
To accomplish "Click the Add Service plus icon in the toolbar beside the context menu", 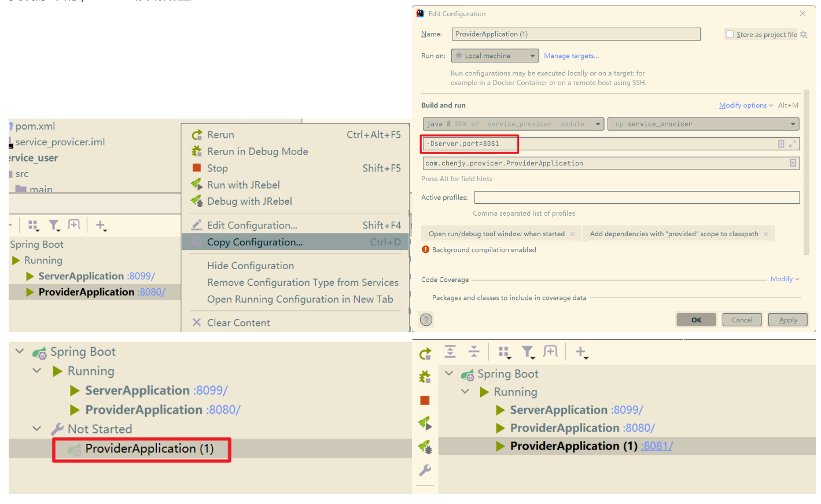I will pos(101,225).
